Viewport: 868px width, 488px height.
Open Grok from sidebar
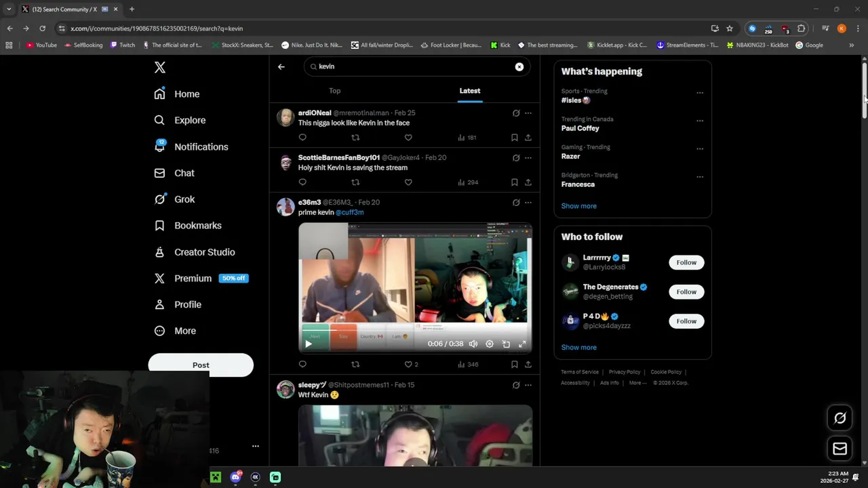pos(174,199)
